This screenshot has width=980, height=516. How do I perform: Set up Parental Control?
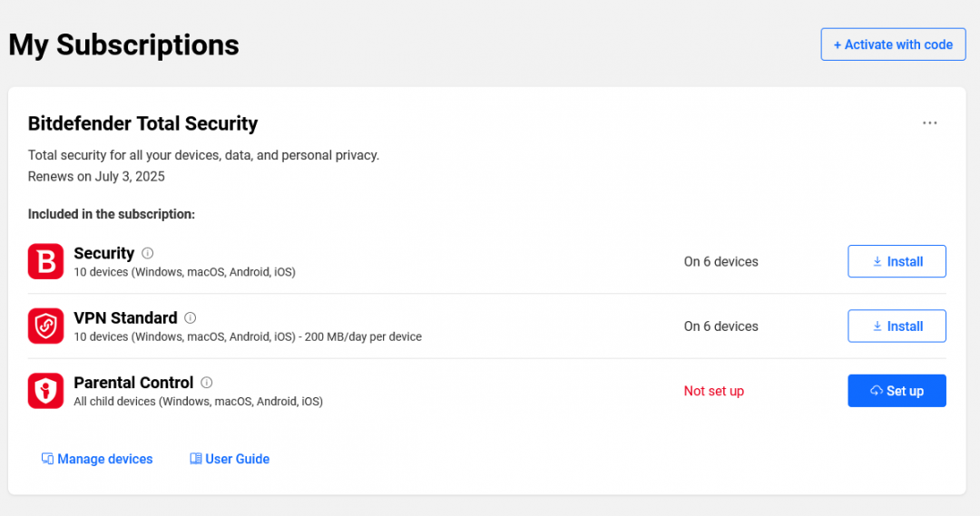tap(897, 391)
